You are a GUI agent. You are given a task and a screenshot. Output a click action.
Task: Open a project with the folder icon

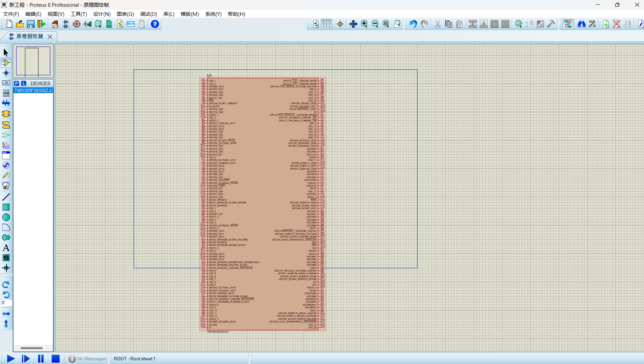[20, 24]
